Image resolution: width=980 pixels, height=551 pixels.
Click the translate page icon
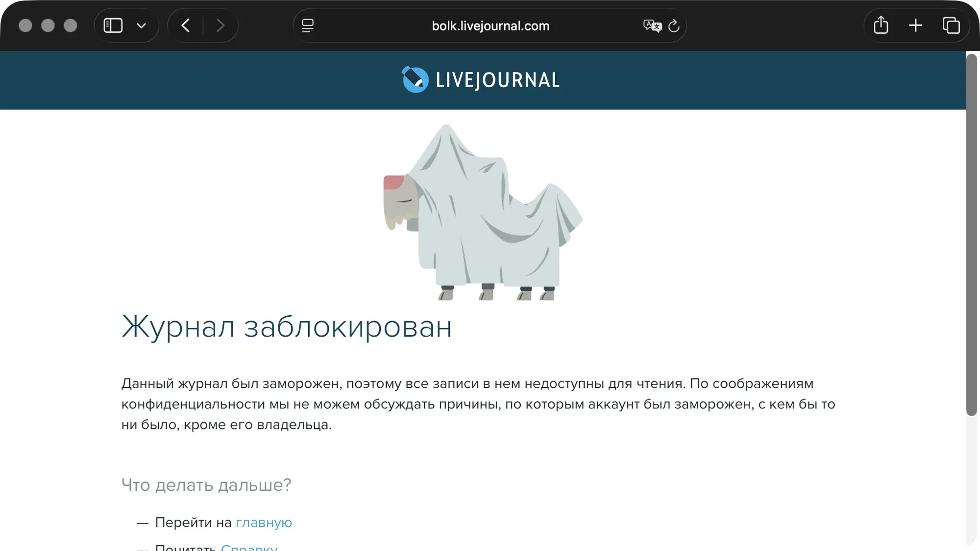pyautogui.click(x=652, y=25)
